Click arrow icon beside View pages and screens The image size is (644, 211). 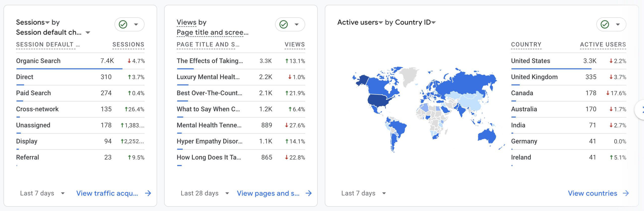point(309,193)
